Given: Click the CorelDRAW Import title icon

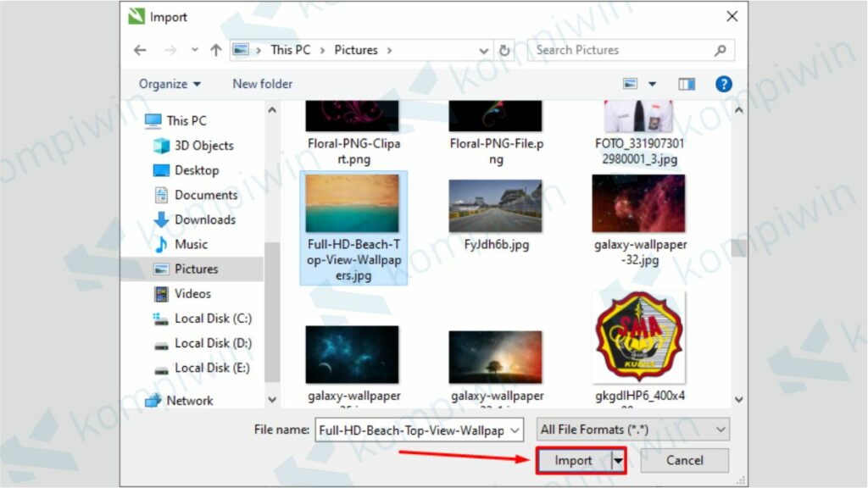Looking at the screenshot, I should (136, 17).
